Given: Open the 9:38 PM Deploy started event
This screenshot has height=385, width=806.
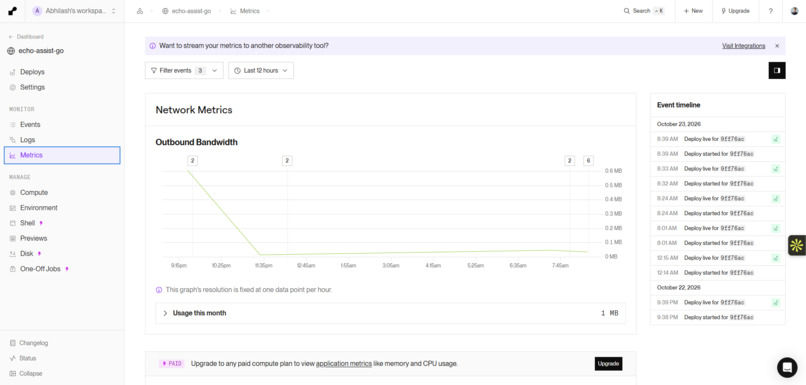Looking at the screenshot, I should click(x=718, y=317).
